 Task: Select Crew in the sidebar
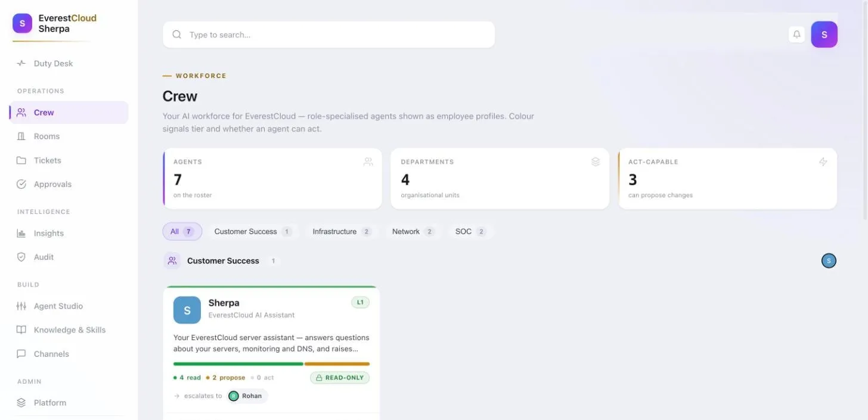(69, 112)
